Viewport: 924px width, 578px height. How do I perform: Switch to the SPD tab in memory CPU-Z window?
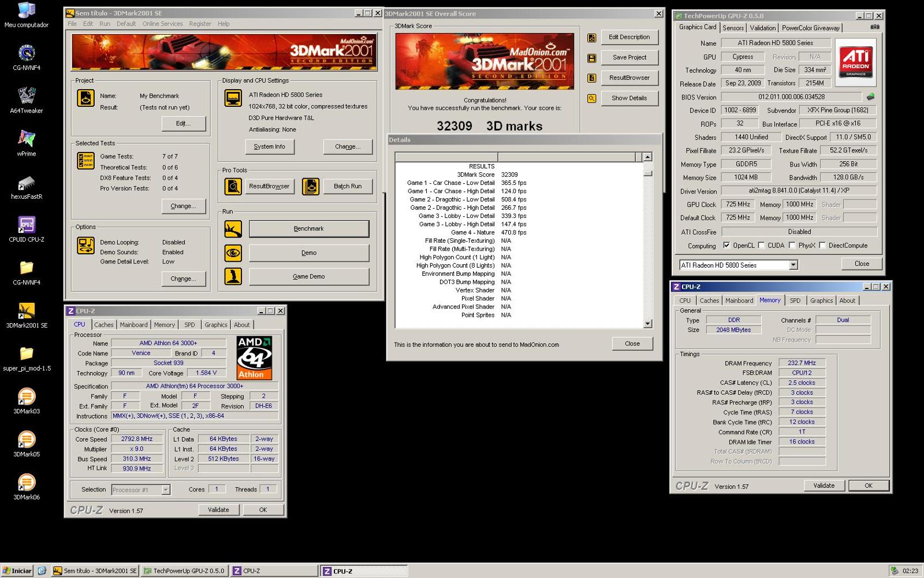(x=795, y=301)
